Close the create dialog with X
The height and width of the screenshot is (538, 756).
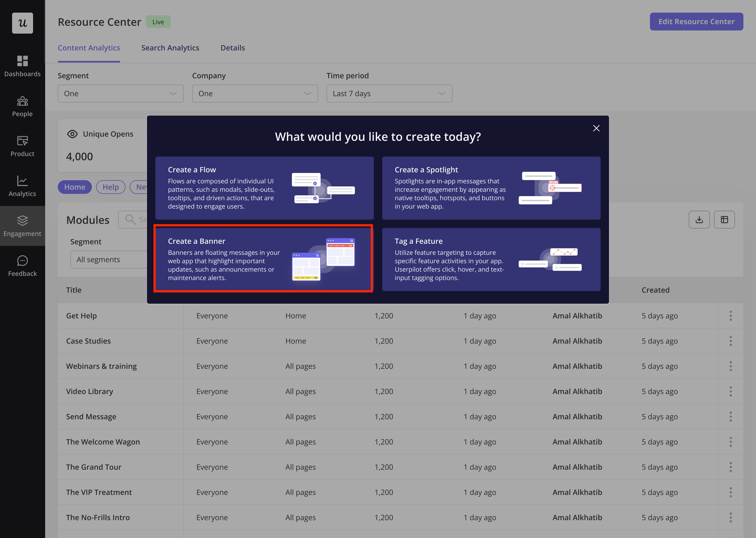click(596, 128)
